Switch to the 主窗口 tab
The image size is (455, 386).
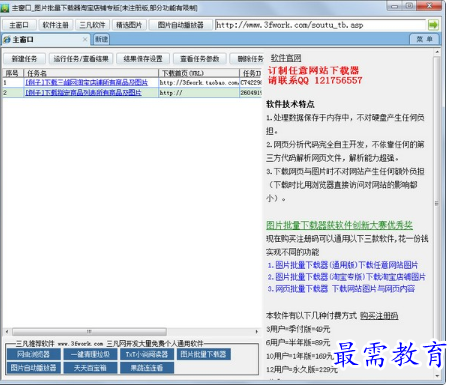tap(45, 40)
